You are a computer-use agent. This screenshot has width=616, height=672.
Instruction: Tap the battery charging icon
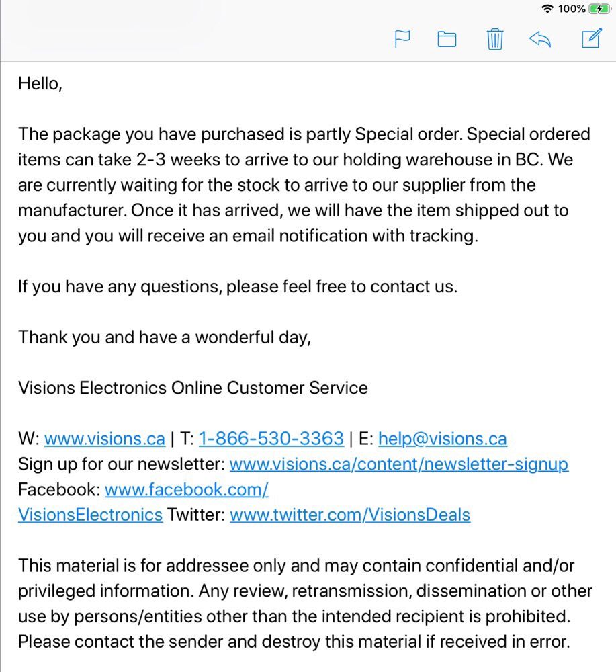tap(599, 9)
